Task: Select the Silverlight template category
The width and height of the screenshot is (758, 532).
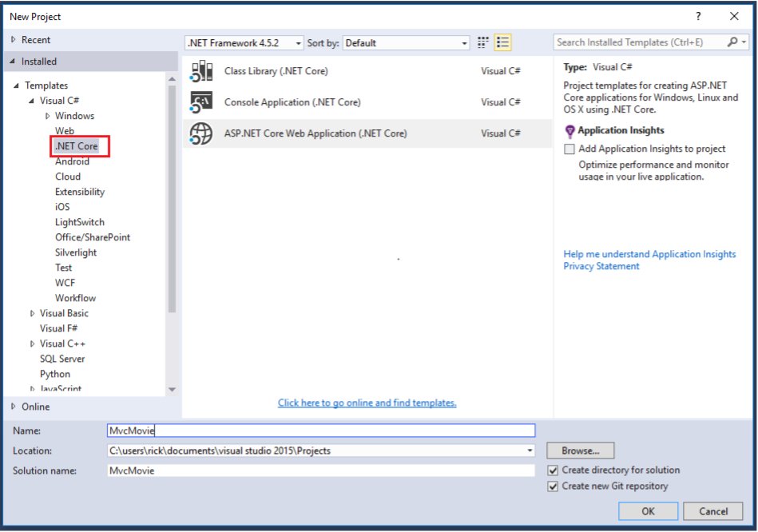Action: click(x=76, y=252)
